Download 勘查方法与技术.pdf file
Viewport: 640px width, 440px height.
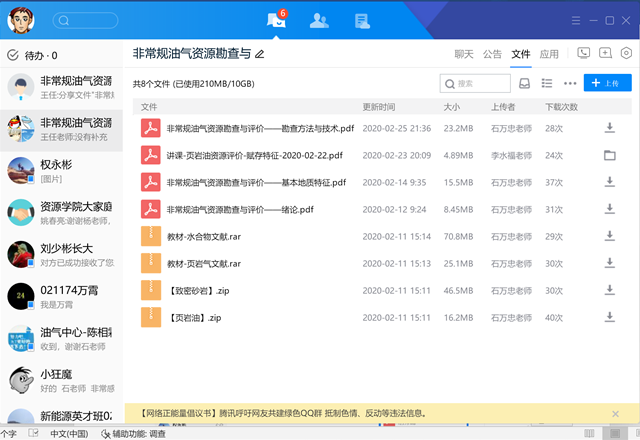[609, 128]
